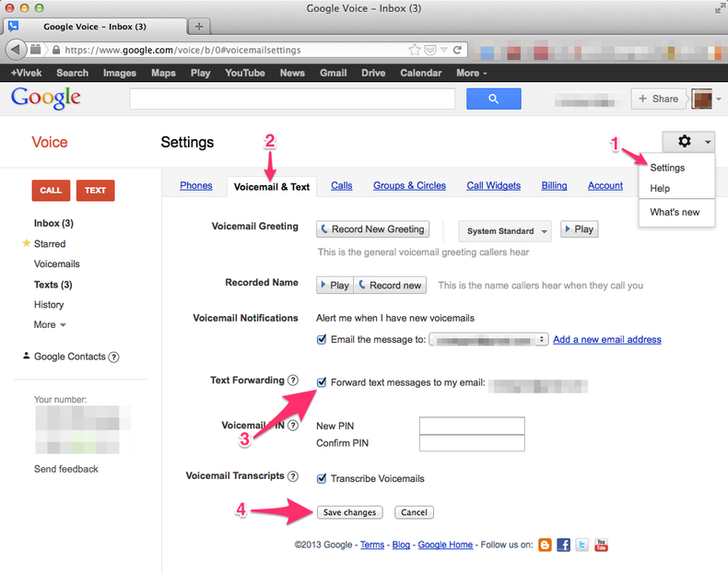Click the Twitter follow icon

point(582,544)
